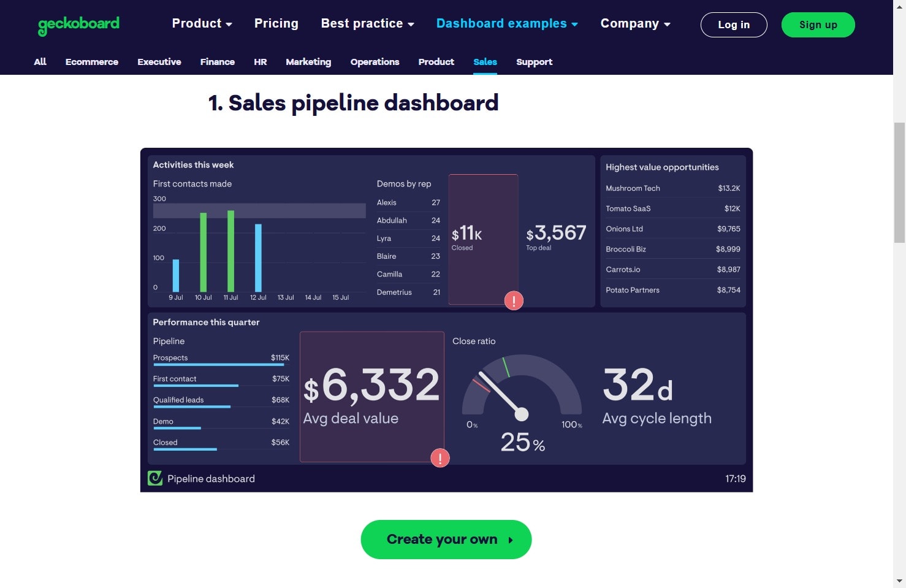The height and width of the screenshot is (588, 906).
Task: Click the 12 Jul blue bar
Action: point(258,258)
